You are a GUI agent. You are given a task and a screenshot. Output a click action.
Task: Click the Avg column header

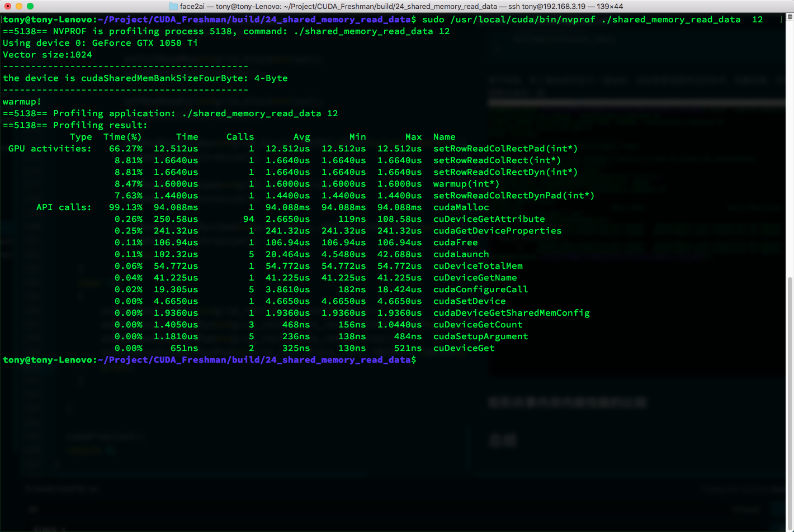[301, 137]
